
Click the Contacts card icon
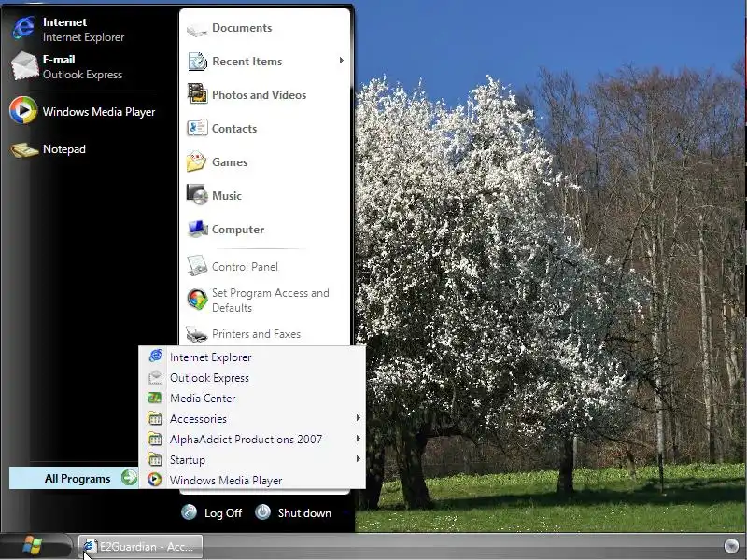(197, 128)
